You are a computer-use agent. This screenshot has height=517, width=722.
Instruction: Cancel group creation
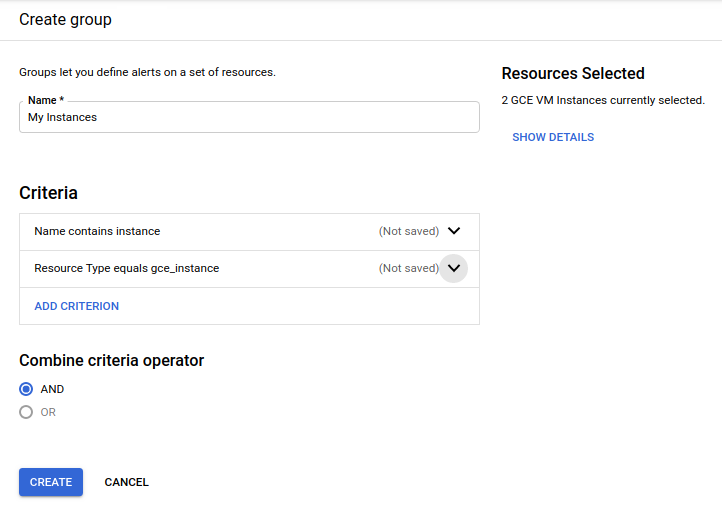tap(127, 482)
